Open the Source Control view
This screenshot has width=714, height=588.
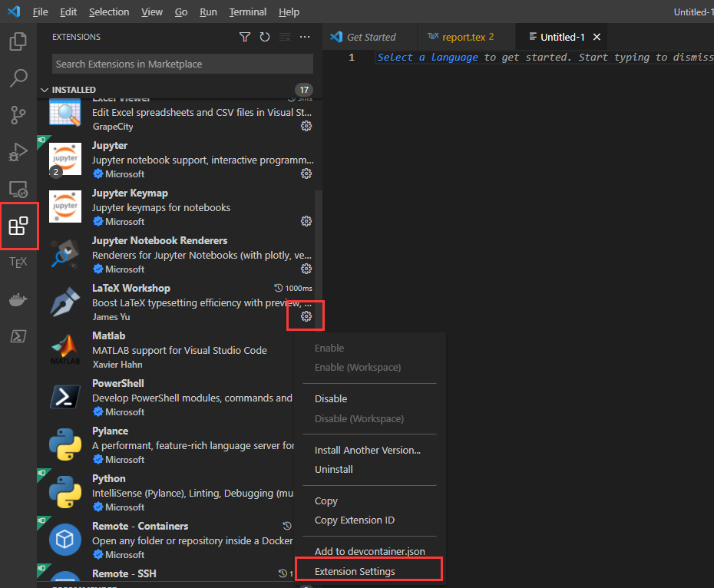pyautogui.click(x=18, y=115)
